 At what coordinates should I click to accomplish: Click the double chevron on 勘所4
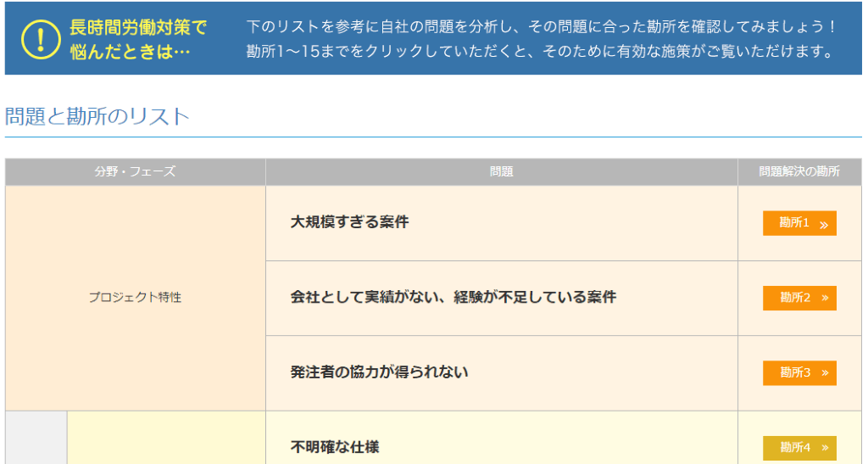click(x=824, y=448)
